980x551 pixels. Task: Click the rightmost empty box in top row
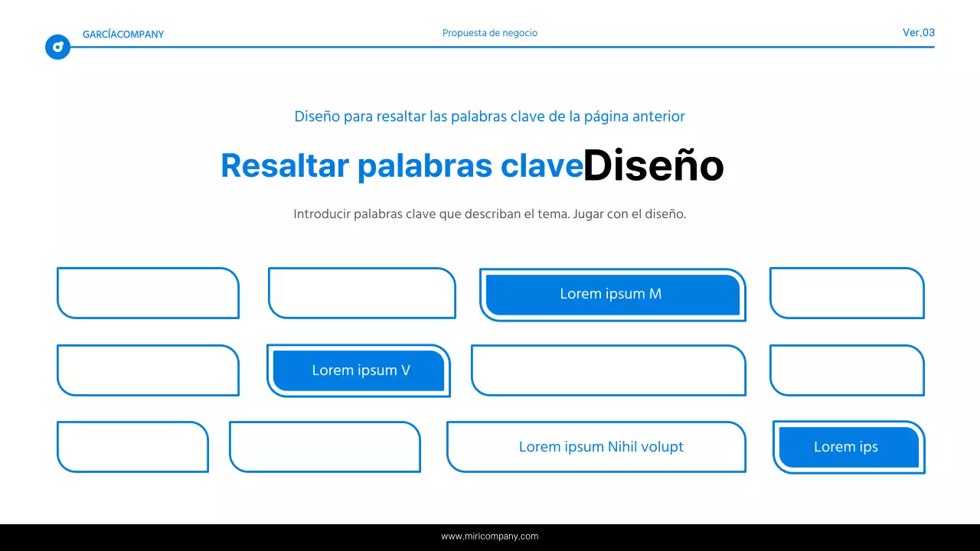(x=847, y=293)
